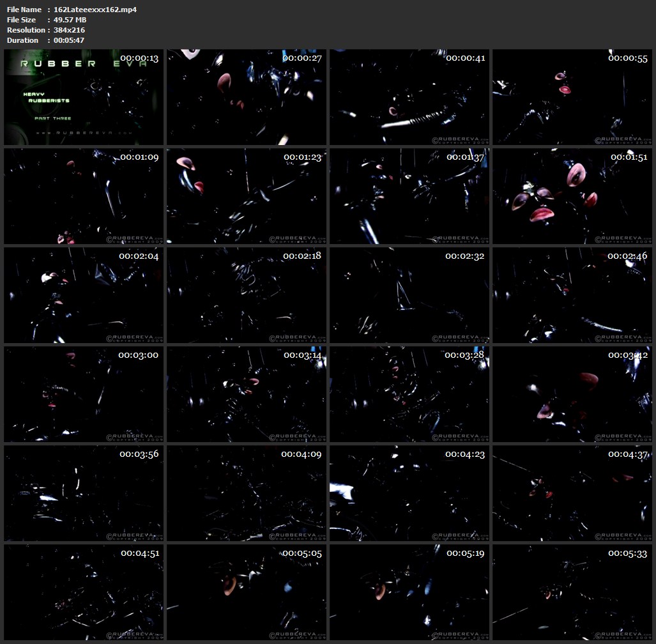
Task: Choose the frame marked 00:03:00
Action: pyautogui.click(x=84, y=394)
